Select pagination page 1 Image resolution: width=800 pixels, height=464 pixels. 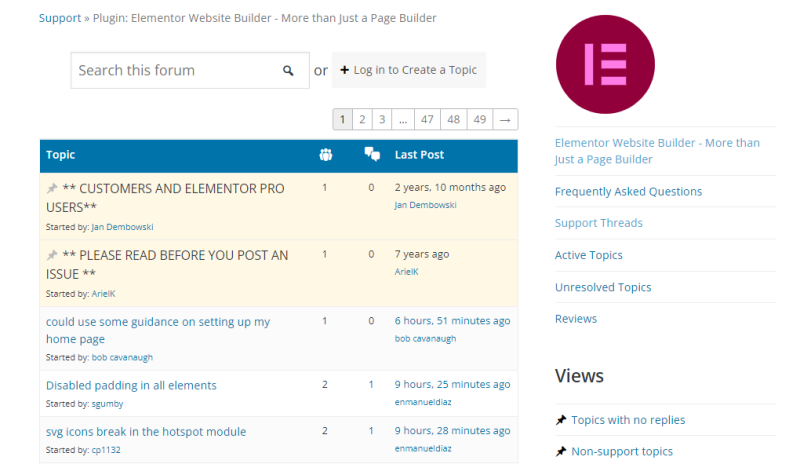(x=342, y=119)
